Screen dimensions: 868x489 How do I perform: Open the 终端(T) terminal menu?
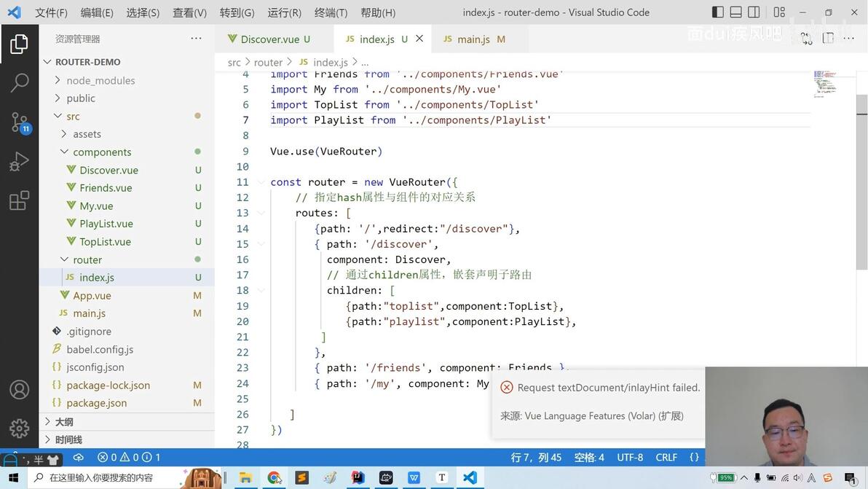pos(331,12)
